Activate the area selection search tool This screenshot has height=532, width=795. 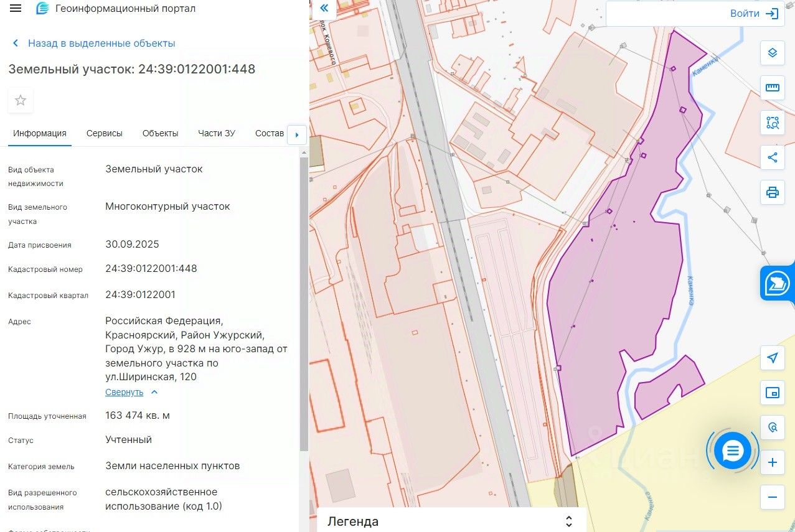click(x=772, y=123)
